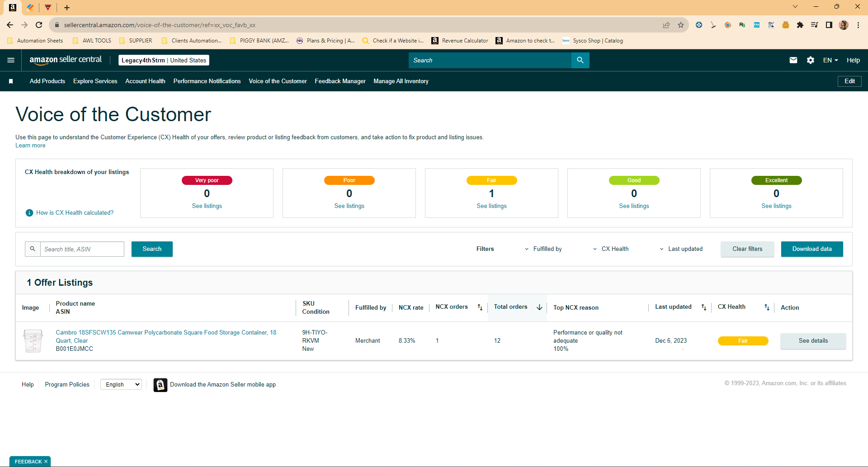Focus the Search title, ASIN field
Viewport: 868px width, 467px height.
click(82, 249)
